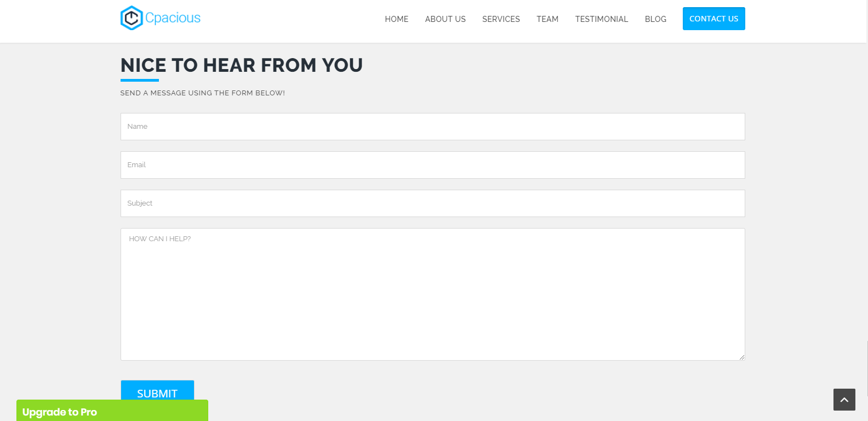Open the ABOUT US section
868x421 pixels.
(x=445, y=19)
